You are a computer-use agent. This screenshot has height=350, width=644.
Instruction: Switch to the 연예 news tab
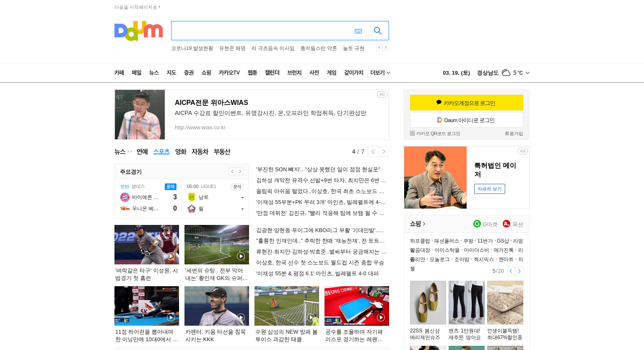pyautogui.click(x=142, y=151)
